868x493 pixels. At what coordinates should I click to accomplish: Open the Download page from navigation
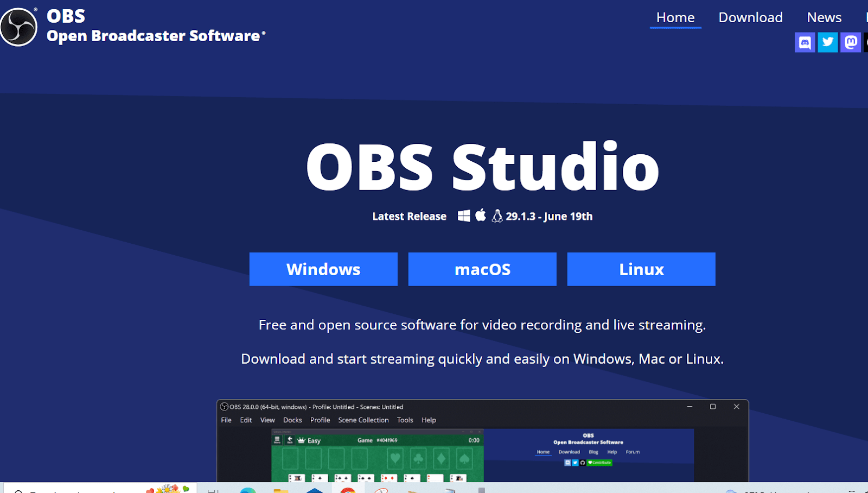(x=751, y=17)
